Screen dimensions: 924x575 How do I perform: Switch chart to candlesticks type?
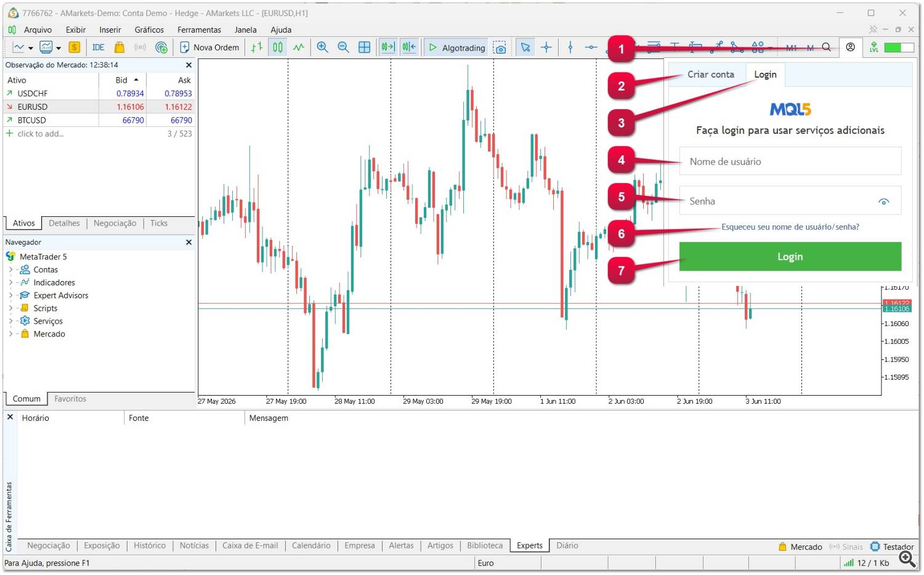tap(278, 47)
